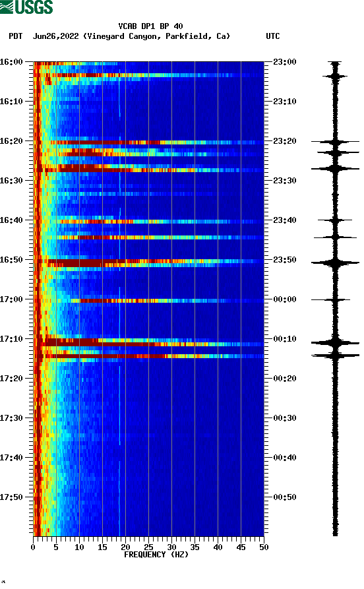Click the 23:20 UTC time label
This screenshot has width=364, height=589.
pyautogui.click(x=285, y=141)
